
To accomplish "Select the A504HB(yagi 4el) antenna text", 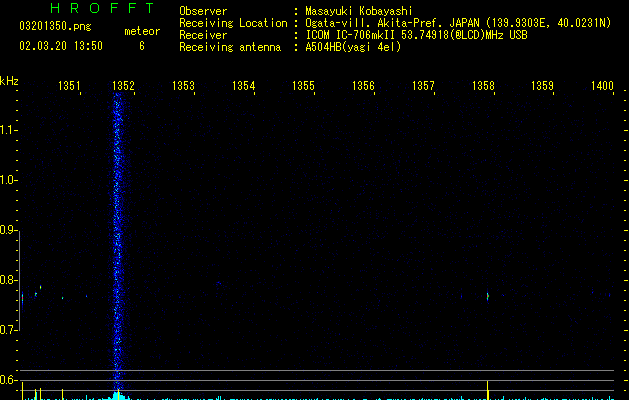I will pos(353,47).
